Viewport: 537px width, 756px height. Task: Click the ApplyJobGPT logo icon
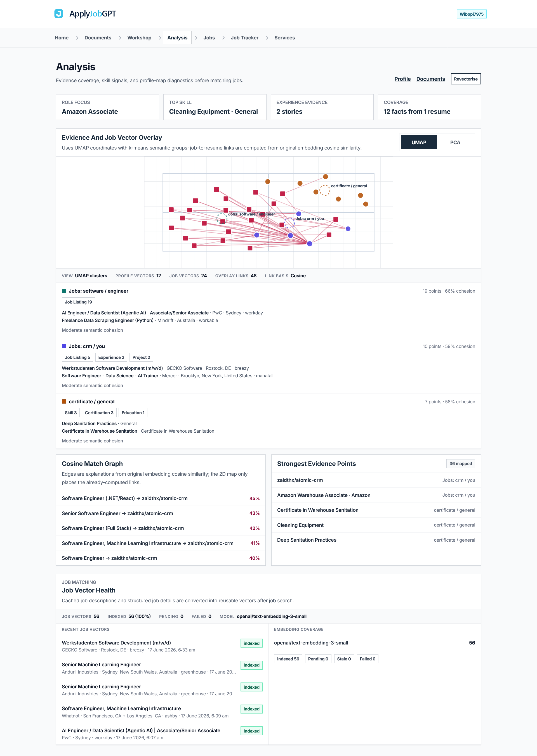pos(59,13)
